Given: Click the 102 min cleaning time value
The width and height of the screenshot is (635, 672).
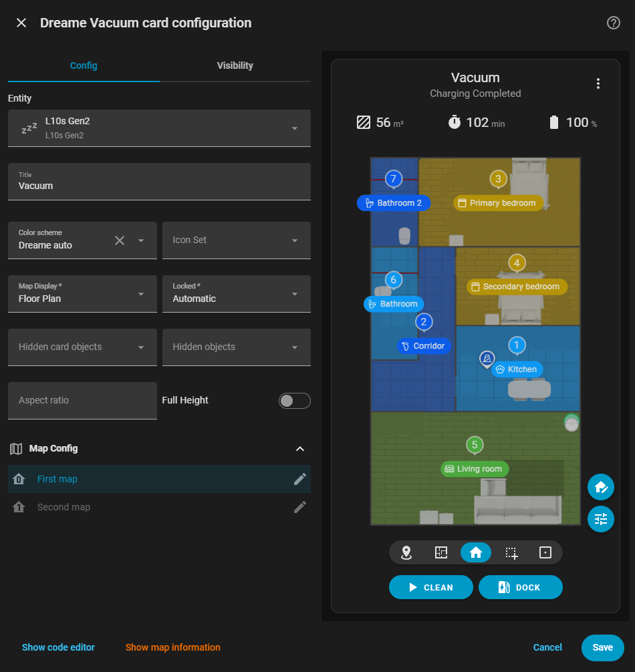Looking at the screenshot, I should point(485,122).
